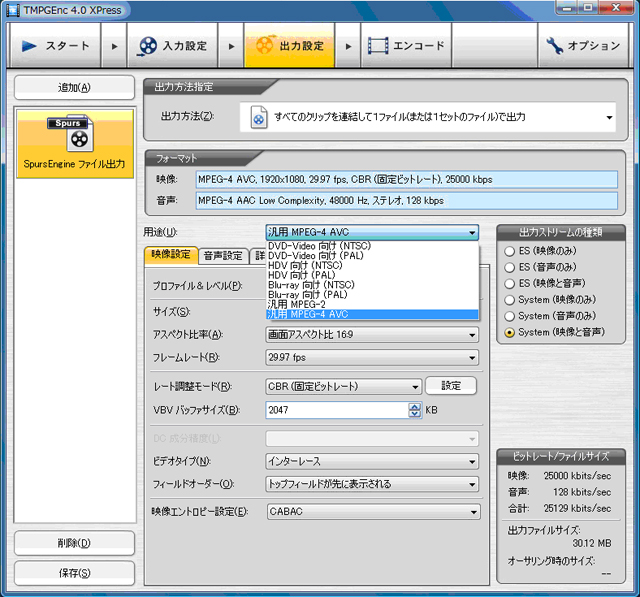Screen dimensions: 640x597
Task: Click the 追加(A) button
Action: (74, 87)
